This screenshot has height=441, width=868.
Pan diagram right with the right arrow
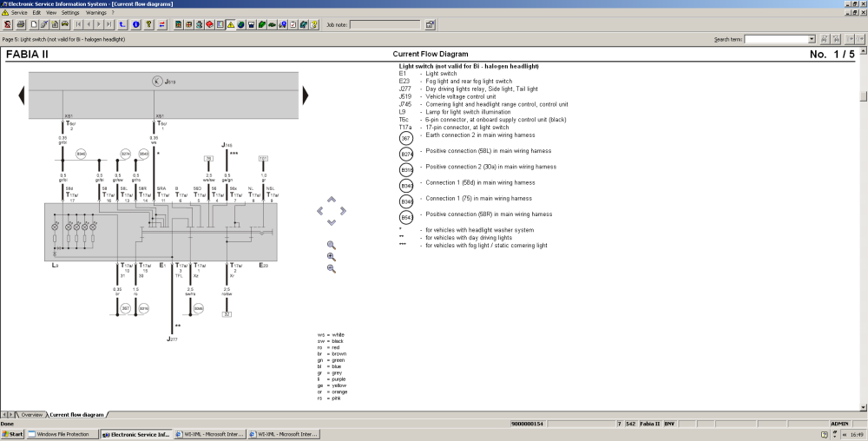coord(343,211)
